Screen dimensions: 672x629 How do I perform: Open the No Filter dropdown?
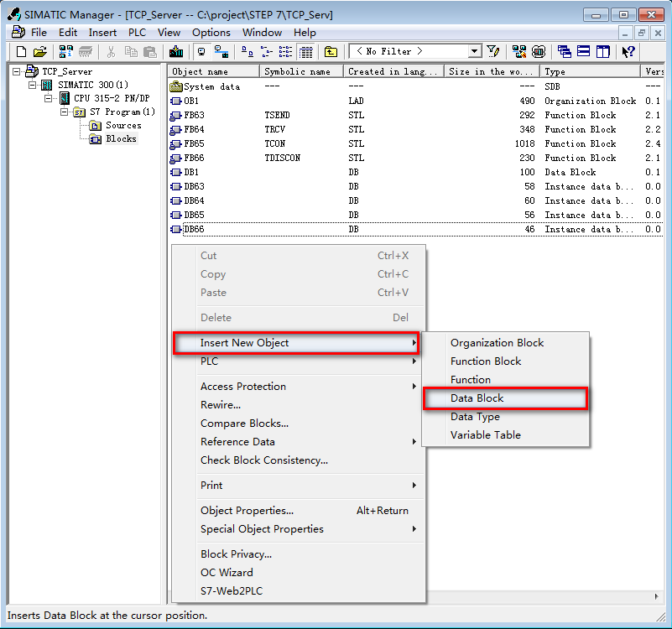click(474, 52)
